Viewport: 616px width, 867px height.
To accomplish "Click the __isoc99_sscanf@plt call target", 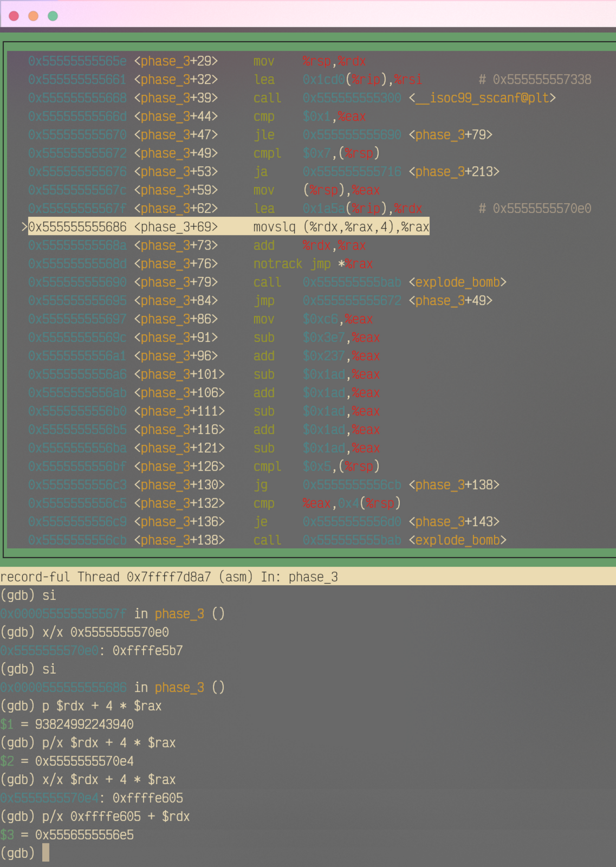I will [x=482, y=98].
